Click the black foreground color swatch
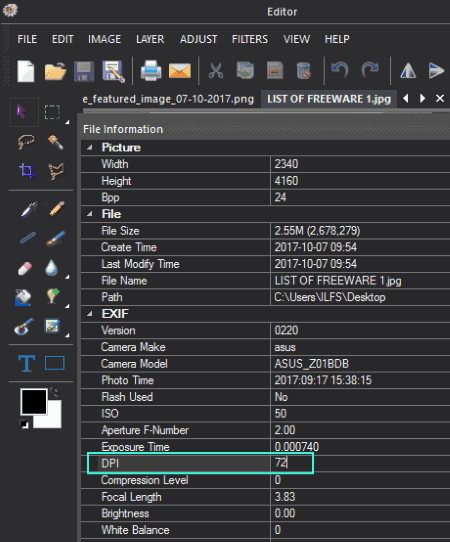 pos(34,401)
